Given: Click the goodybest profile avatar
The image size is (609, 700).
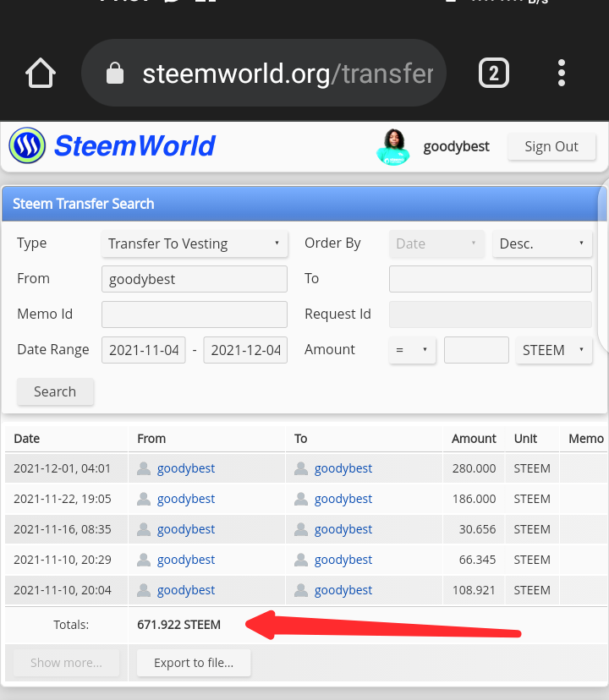Looking at the screenshot, I should coord(393,147).
